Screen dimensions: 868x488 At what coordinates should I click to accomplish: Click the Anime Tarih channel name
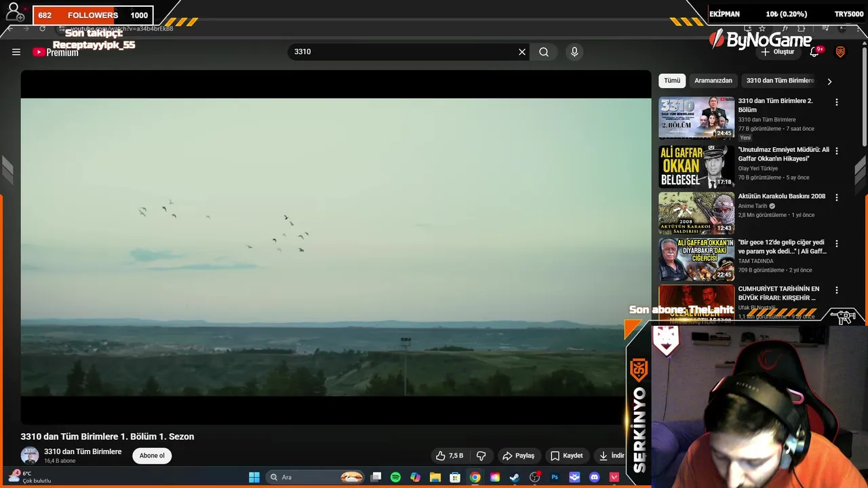pos(753,206)
